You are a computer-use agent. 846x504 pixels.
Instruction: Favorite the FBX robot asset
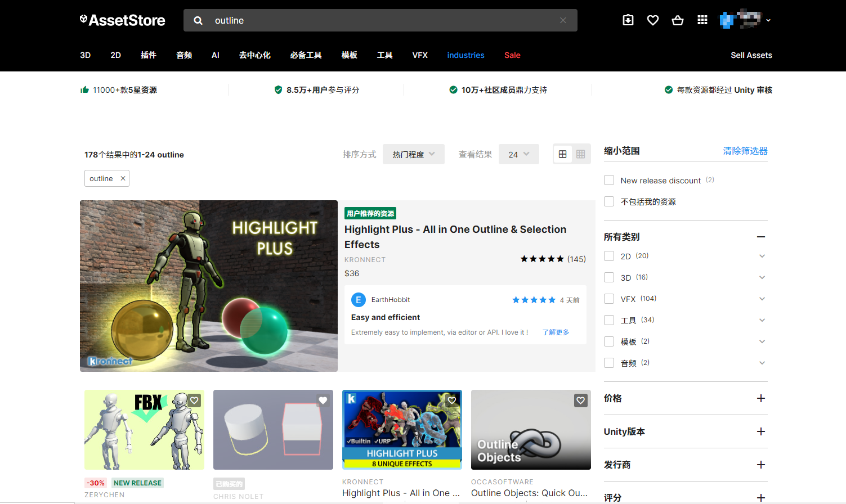[x=195, y=400]
